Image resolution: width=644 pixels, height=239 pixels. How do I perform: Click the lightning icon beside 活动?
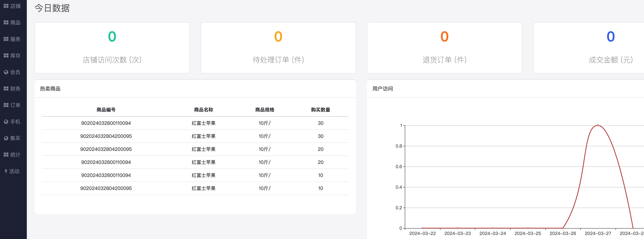6,171
